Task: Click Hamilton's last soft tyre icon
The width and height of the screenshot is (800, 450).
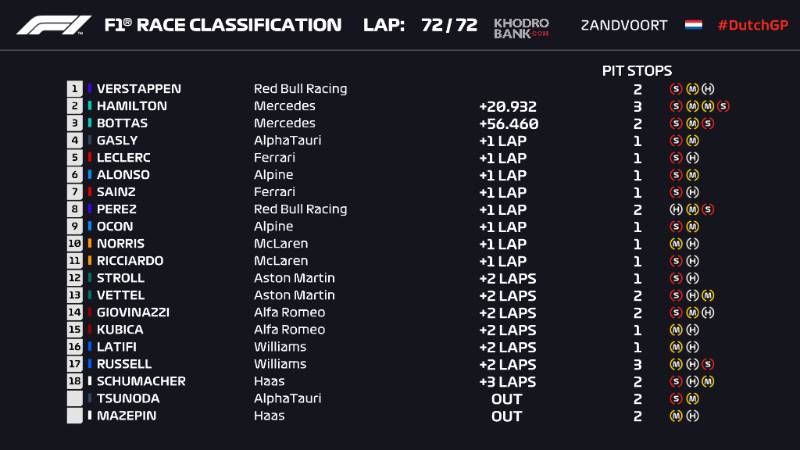Action: point(723,106)
